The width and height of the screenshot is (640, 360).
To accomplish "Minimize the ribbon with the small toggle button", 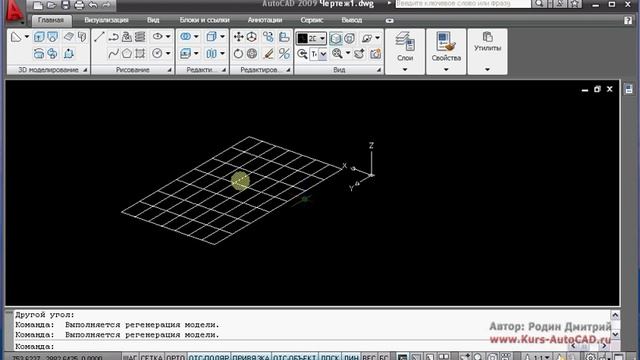I will (x=389, y=20).
